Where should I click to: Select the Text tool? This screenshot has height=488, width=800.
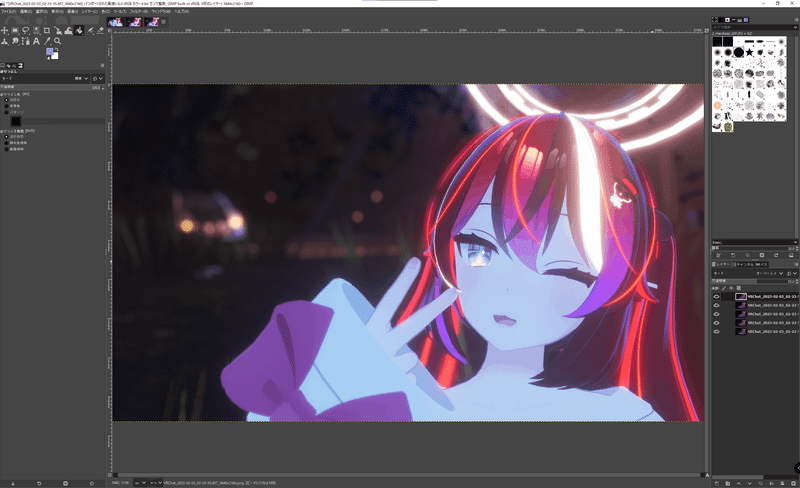tap(36, 41)
